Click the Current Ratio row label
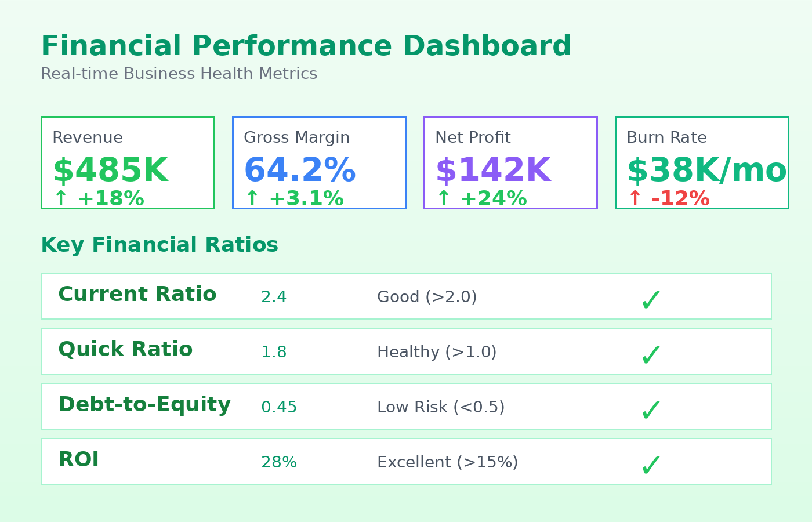The width and height of the screenshot is (812, 522). [x=137, y=295]
